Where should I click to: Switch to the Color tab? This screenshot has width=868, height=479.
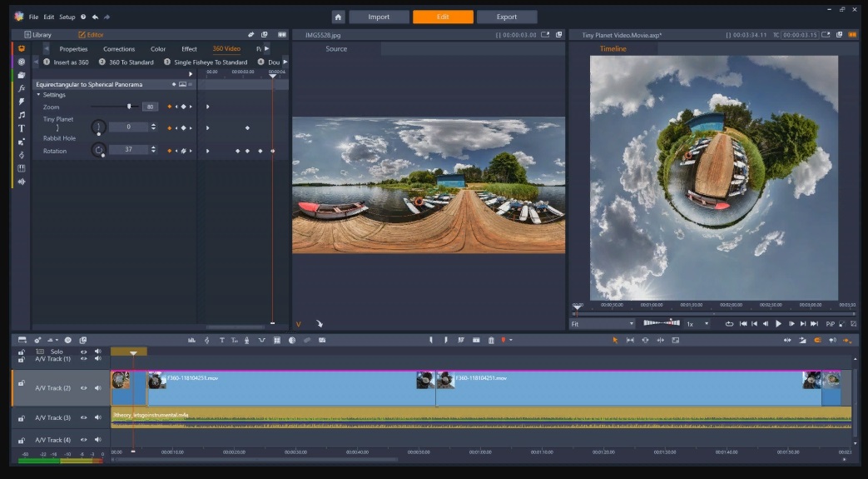pos(158,49)
